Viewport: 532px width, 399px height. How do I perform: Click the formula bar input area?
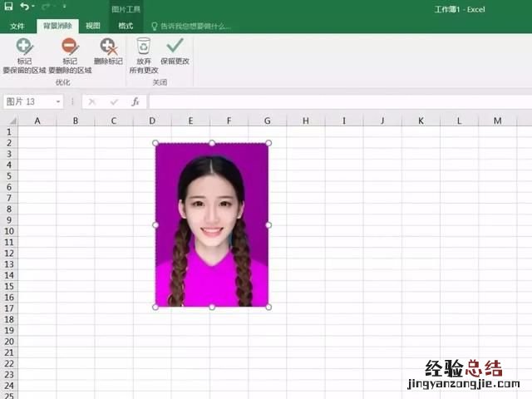pyautogui.click(x=332, y=101)
